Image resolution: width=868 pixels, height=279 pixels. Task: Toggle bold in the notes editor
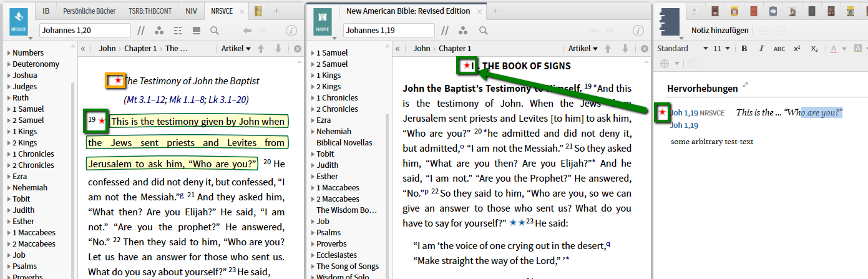[744, 49]
